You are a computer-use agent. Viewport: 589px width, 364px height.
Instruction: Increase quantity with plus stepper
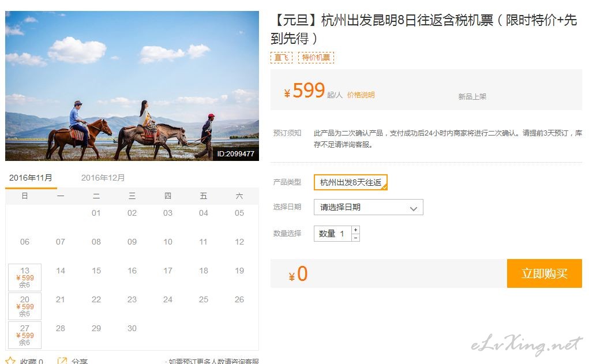tap(355, 230)
